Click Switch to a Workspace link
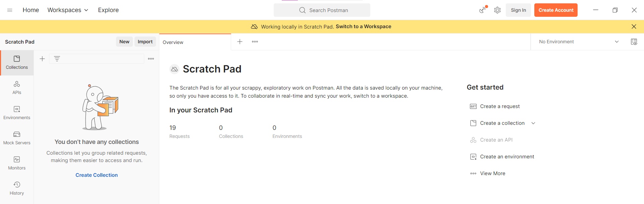The width and height of the screenshot is (644, 204). pos(364,27)
